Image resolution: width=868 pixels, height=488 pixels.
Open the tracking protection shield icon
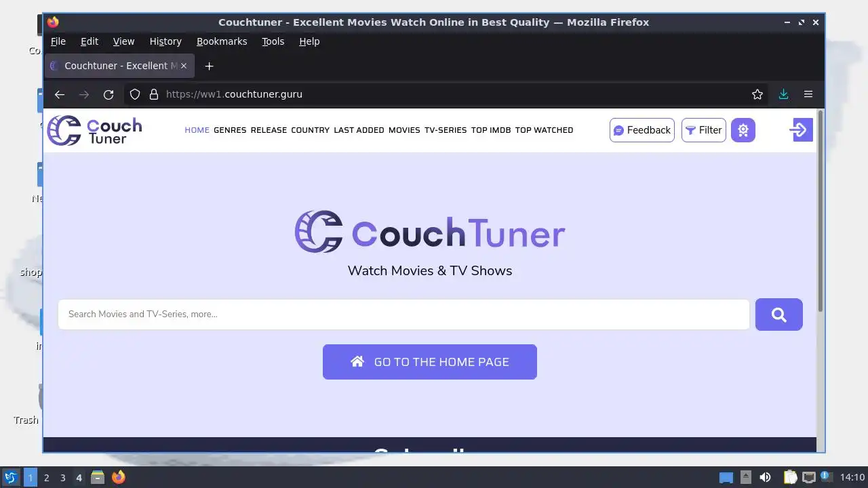(x=135, y=94)
